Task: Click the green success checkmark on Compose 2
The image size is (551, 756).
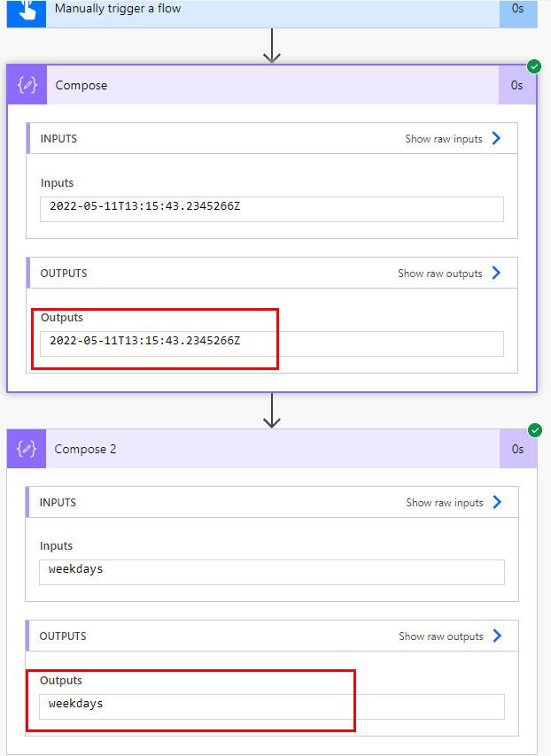Action: (x=534, y=430)
